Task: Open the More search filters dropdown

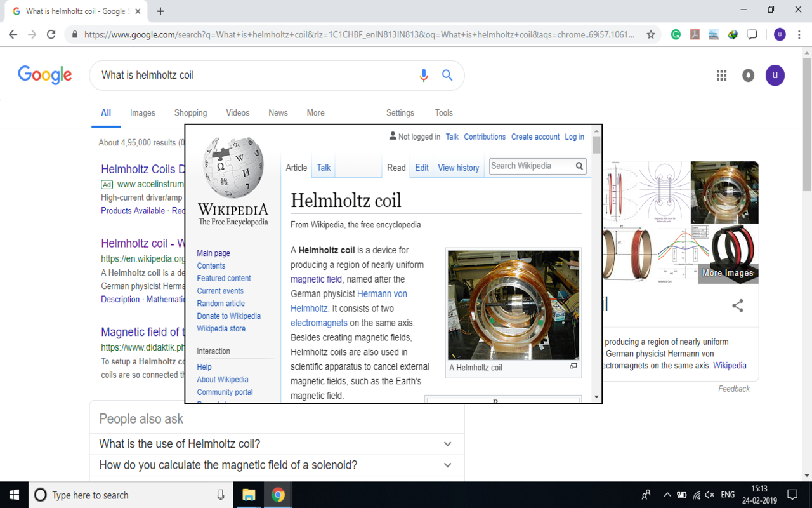Action: click(315, 113)
